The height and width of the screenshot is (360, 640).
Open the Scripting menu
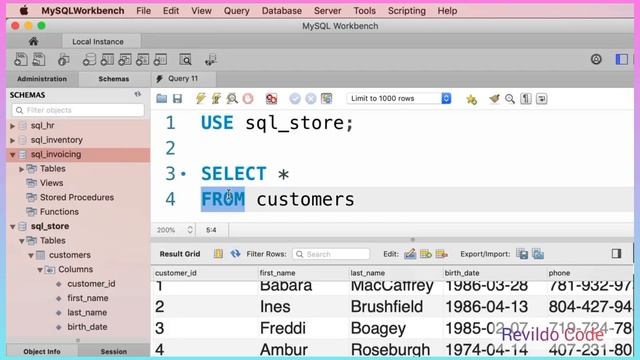coord(407,11)
